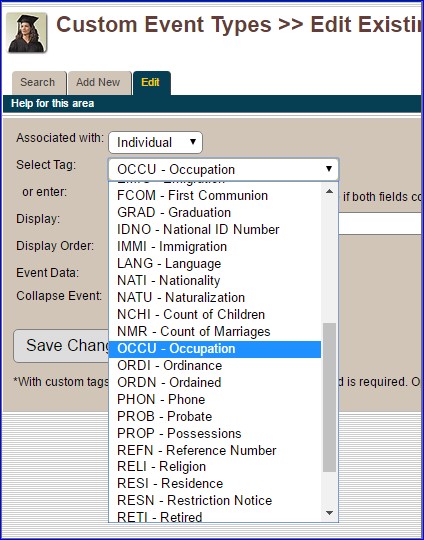The width and height of the screenshot is (424, 540).
Task: Click the Save Changes button
Action: tap(61, 346)
